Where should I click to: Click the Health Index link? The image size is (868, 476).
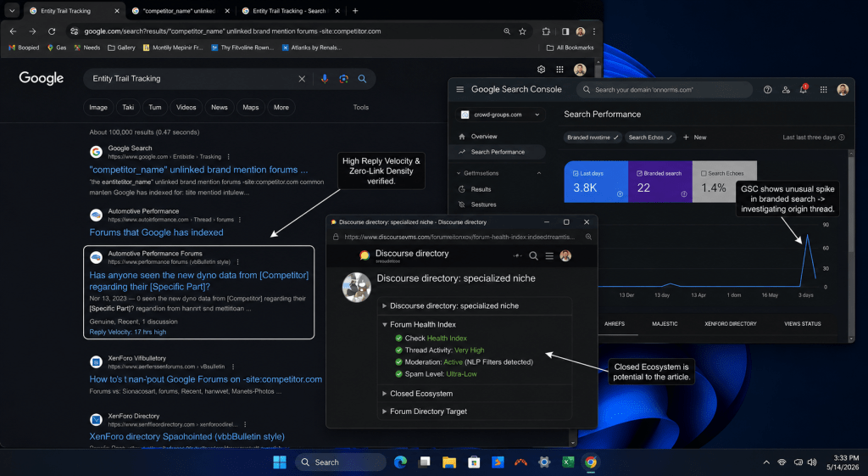(x=447, y=338)
